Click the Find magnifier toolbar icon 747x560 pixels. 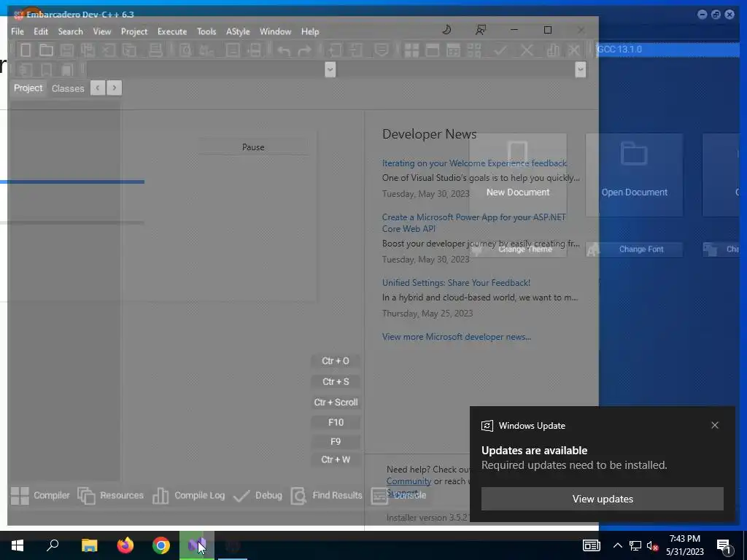tap(185, 50)
